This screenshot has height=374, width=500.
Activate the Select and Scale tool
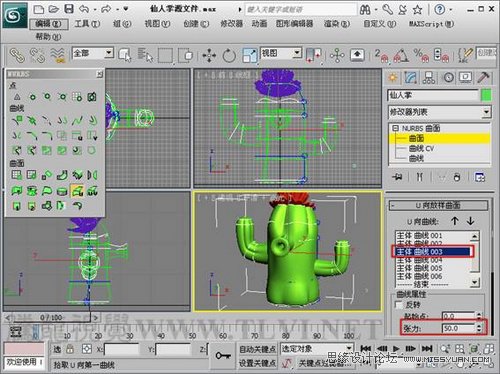[x=250, y=55]
